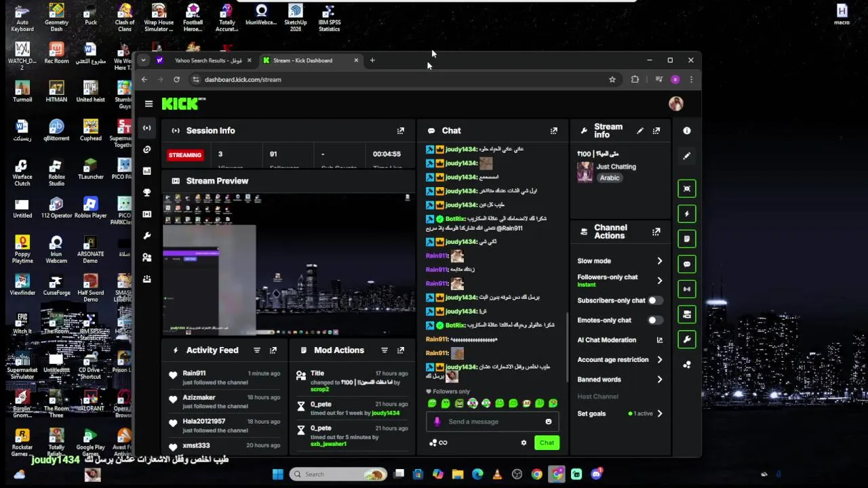
Task: Pop out the Channel Actions panel
Action: point(656,232)
